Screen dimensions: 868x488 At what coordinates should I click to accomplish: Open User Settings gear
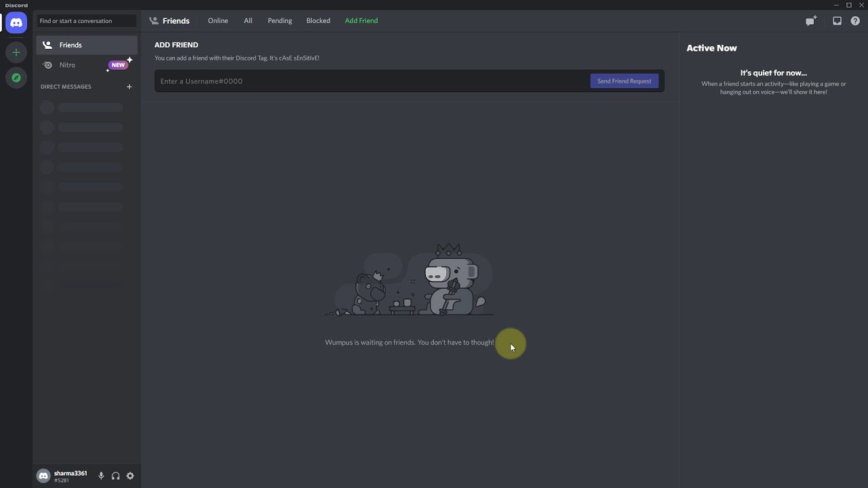[130, 476]
